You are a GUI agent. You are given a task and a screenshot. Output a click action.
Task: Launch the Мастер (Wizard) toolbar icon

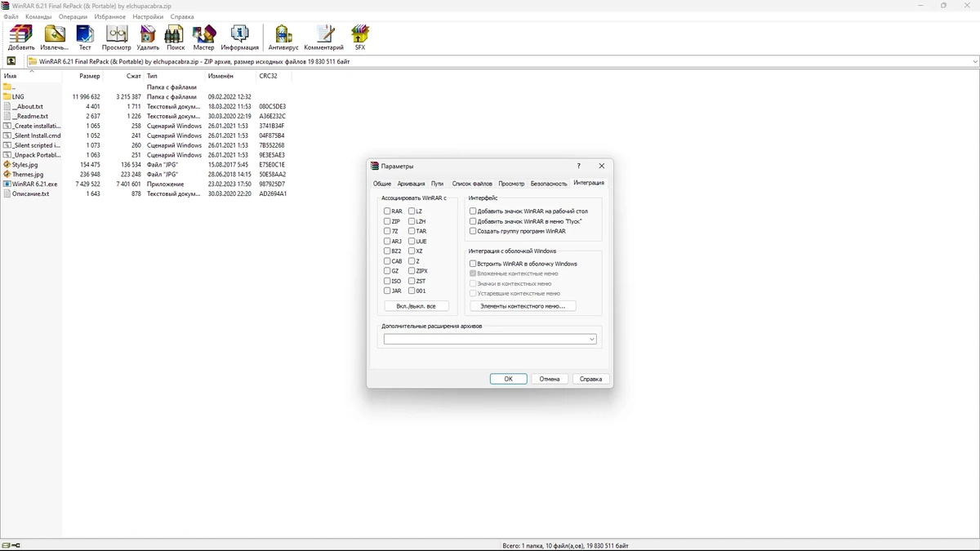pyautogui.click(x=203, y=34)
